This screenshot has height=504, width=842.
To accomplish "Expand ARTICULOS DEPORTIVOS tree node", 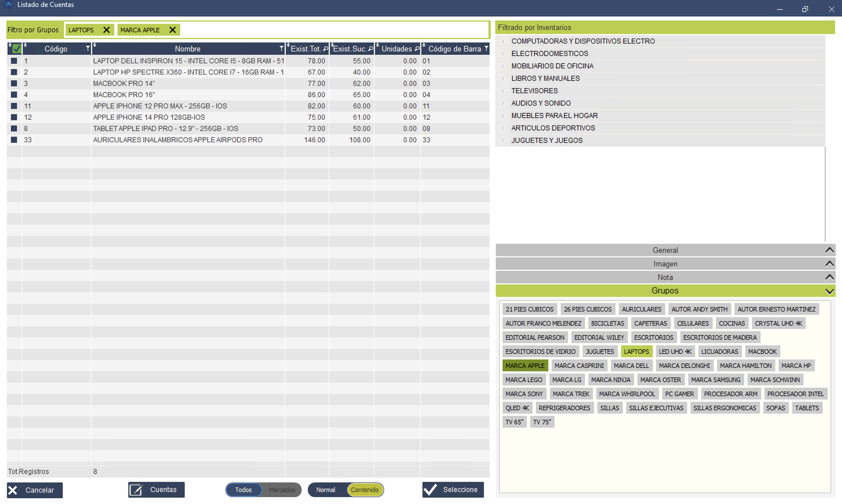I will pyautogui.click(x=503, y=128).
